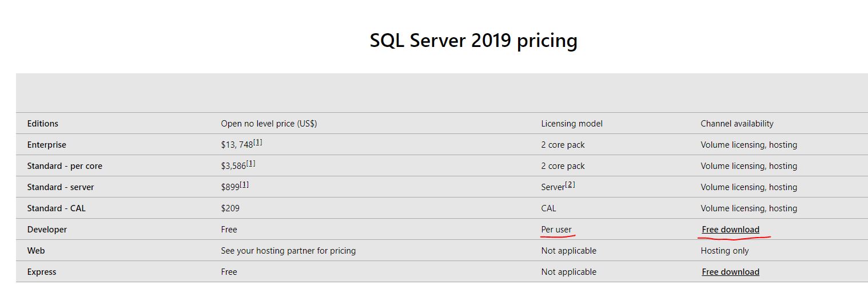Select Not applicable in the Web row
The width and height of the screenshot is (868, 296).
pos(568,251)
